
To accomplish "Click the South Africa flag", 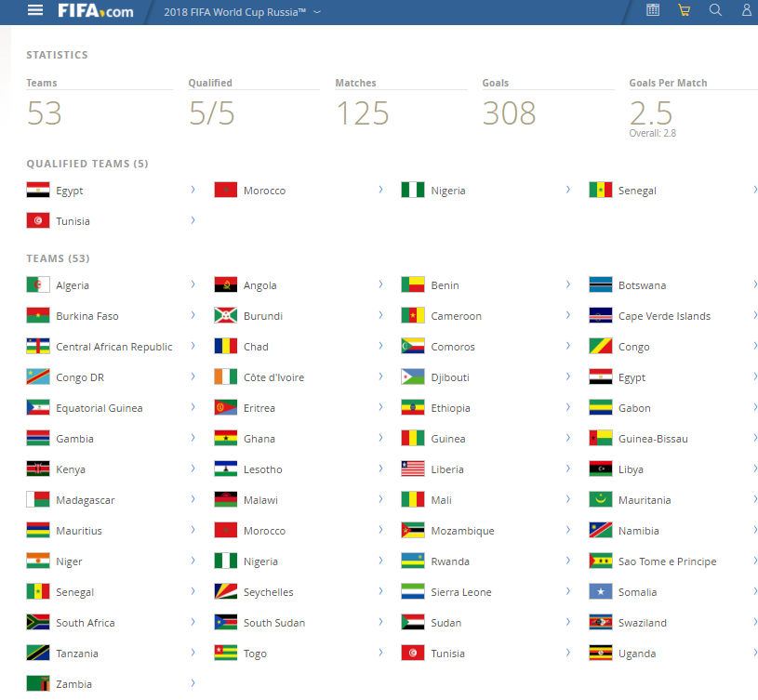I will coord(38,622).
